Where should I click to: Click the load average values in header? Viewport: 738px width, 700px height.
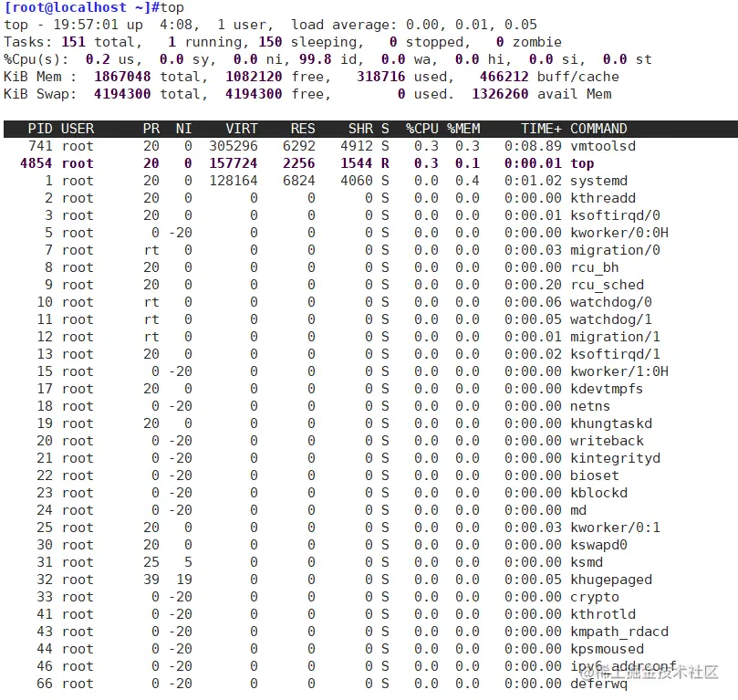pos(471,25)
